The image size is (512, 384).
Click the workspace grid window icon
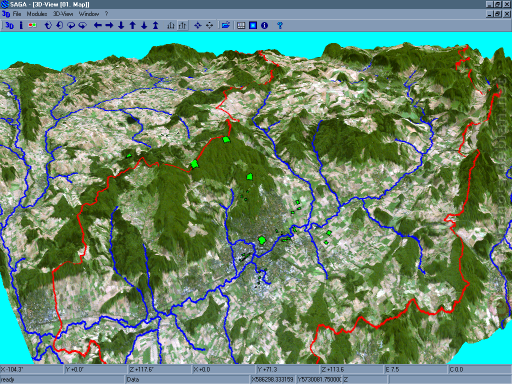click(241, 25)
